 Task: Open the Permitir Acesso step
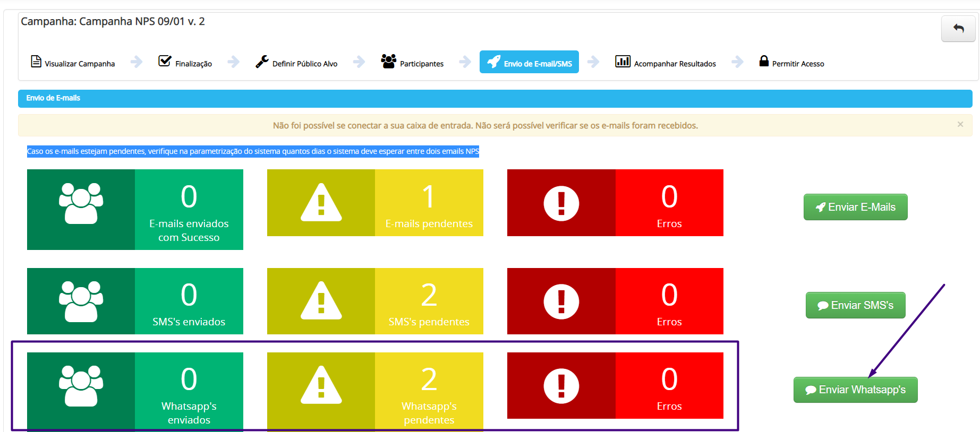(791, 62)
